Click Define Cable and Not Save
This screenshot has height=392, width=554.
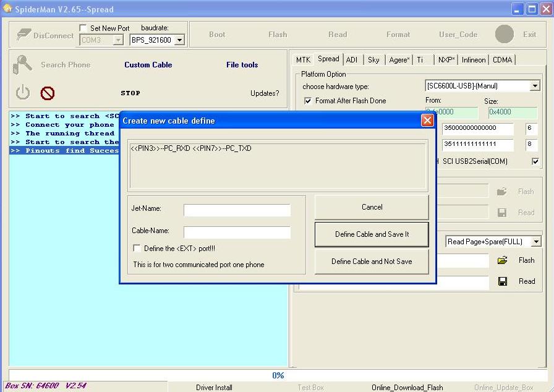[x=372, y=262]
